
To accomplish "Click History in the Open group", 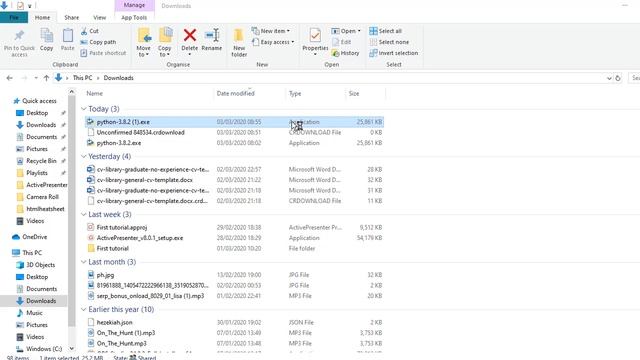I will point(345,53).
